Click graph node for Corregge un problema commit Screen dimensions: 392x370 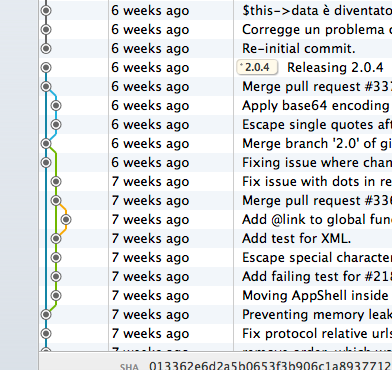46,30
